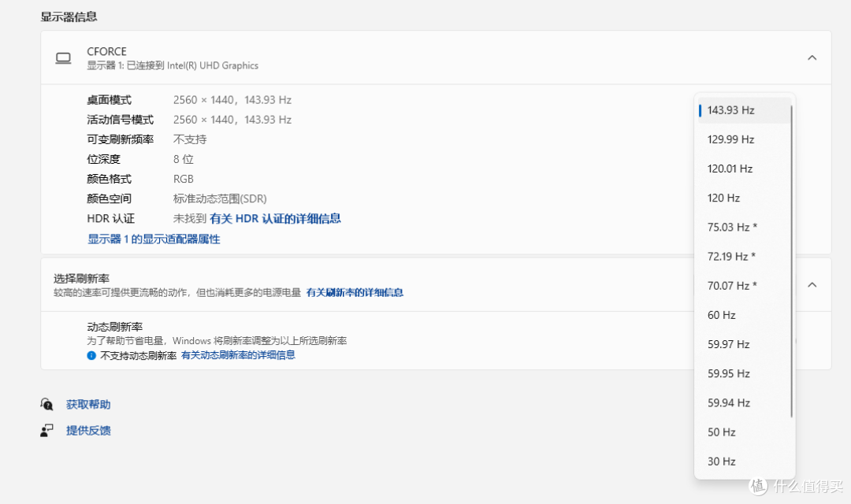Viewport: 851px width, 504px height.
Task: Choose the 50 Hz option
Action: pyautogui.click(x=744, y=432)
